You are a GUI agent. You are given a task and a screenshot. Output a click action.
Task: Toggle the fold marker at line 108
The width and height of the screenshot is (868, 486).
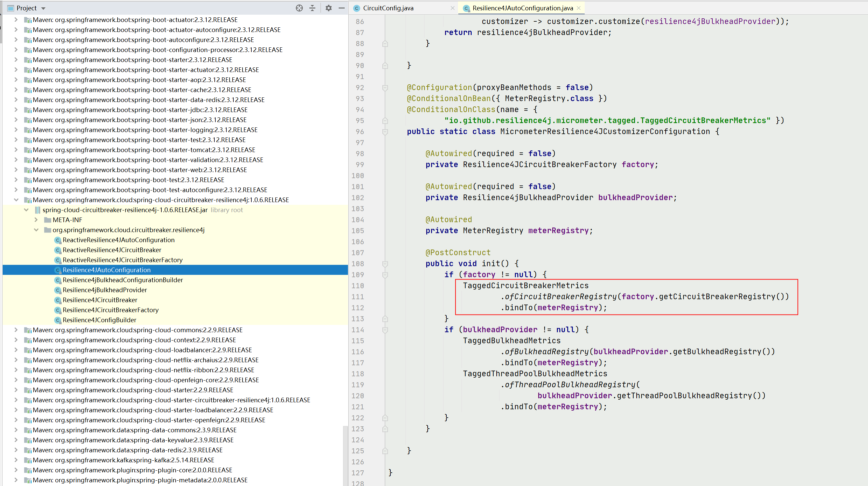pos(385,264)
